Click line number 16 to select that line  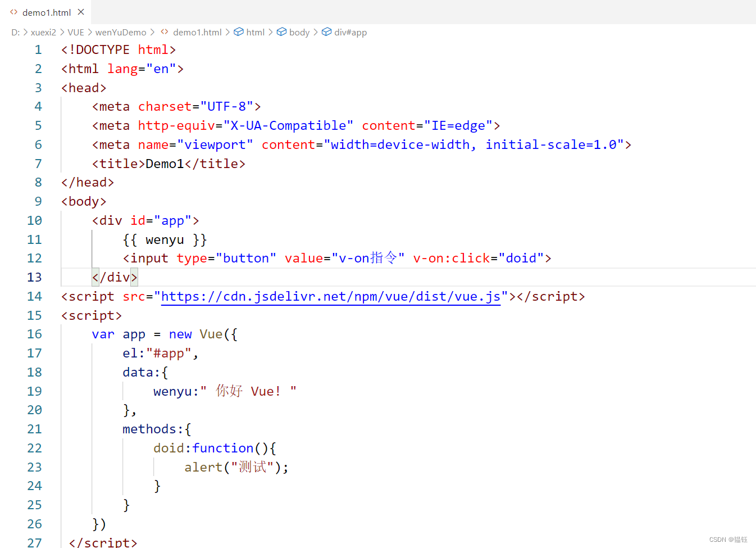34,334
